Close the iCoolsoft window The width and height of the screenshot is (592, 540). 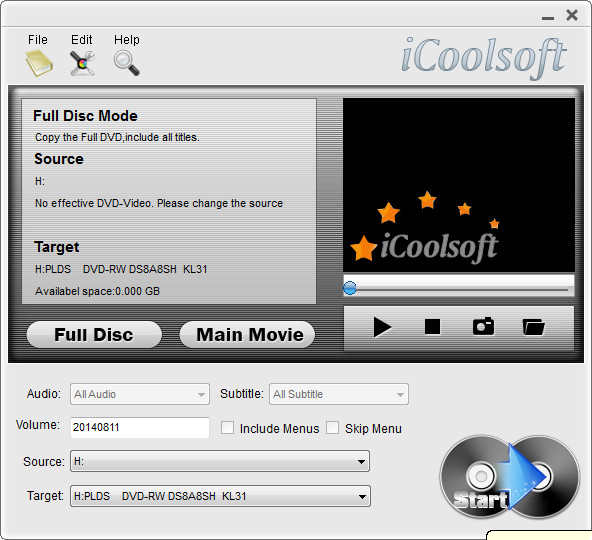click(572, 15)
